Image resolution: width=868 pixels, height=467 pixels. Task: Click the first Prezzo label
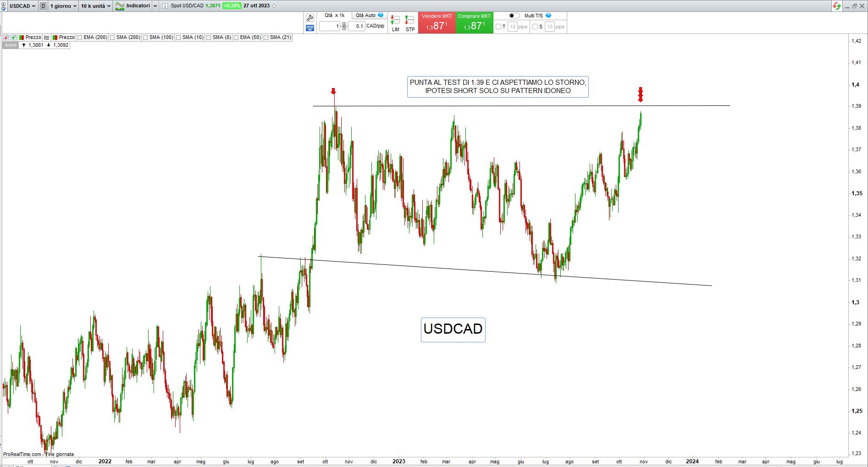click(x=33, y=38)
